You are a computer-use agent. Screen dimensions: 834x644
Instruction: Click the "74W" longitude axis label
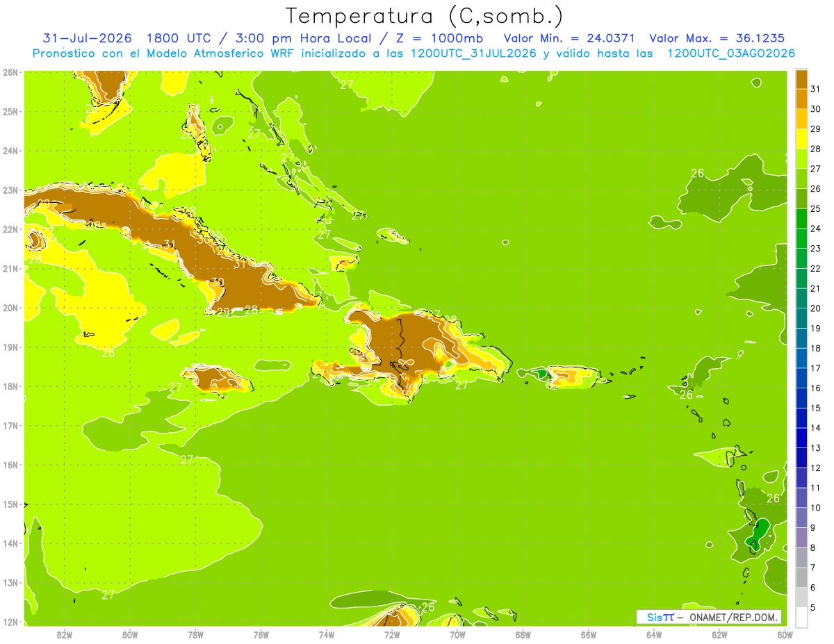(327, 634)
